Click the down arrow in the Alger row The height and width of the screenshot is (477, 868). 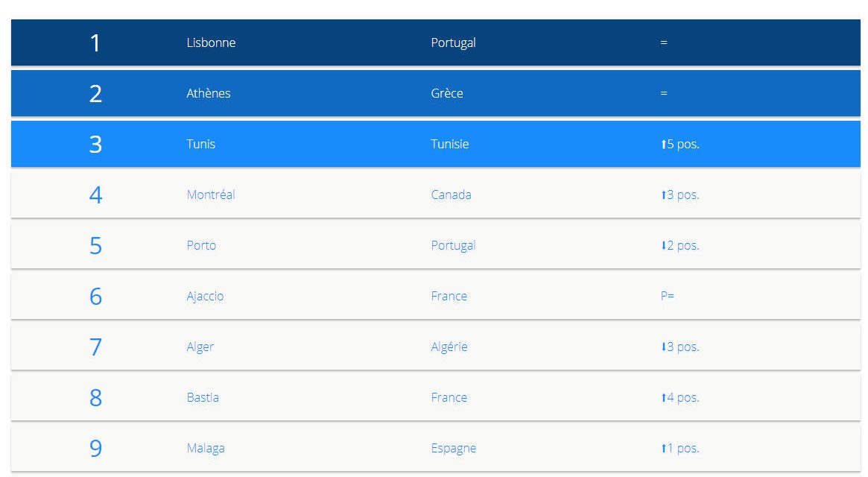[x=663, y=347]
